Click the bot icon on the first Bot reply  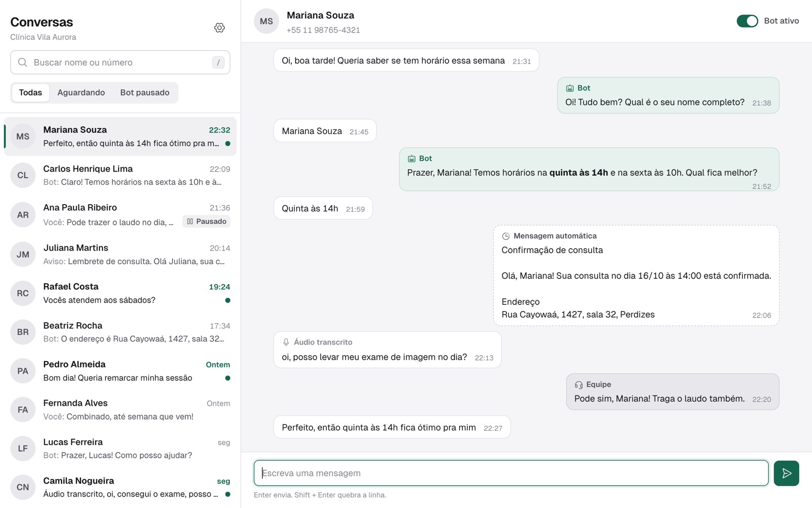click(x=570, y=88)
